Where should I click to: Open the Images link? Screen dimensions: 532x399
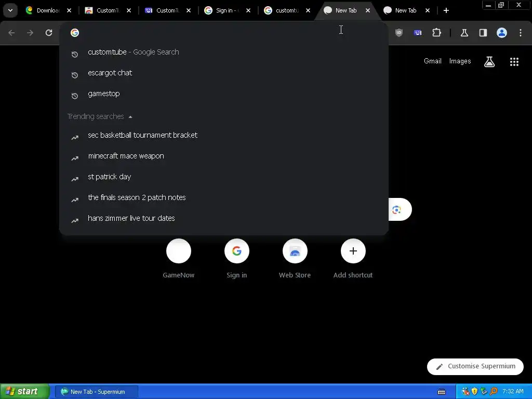click(460, 61)
